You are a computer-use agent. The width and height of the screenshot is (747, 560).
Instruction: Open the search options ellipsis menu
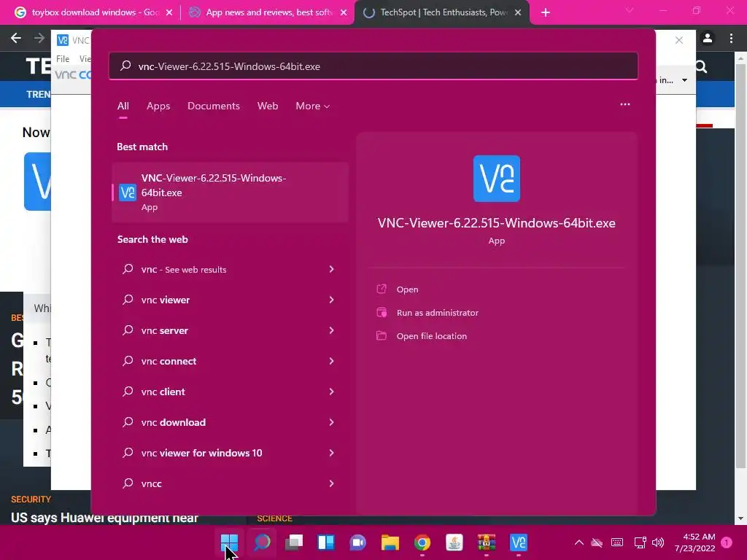click(625, 104)
